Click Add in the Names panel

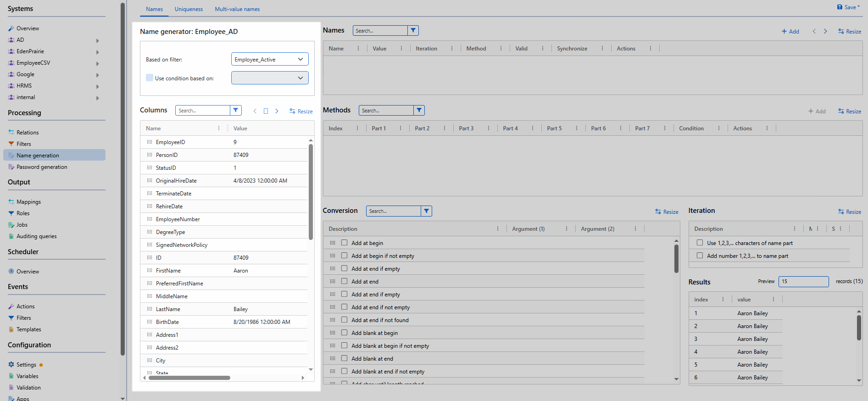pos(790,32)
